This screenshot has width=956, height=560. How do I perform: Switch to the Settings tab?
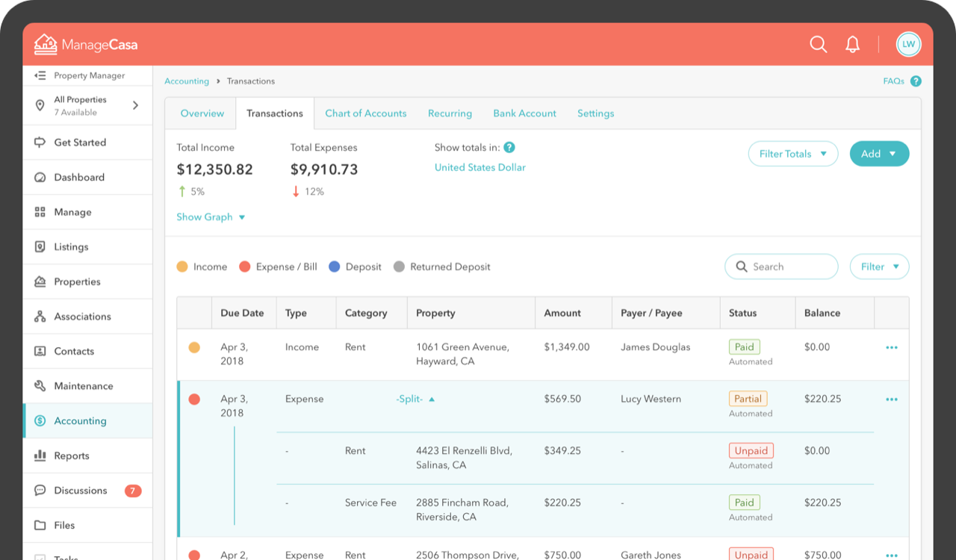[595, 113]
